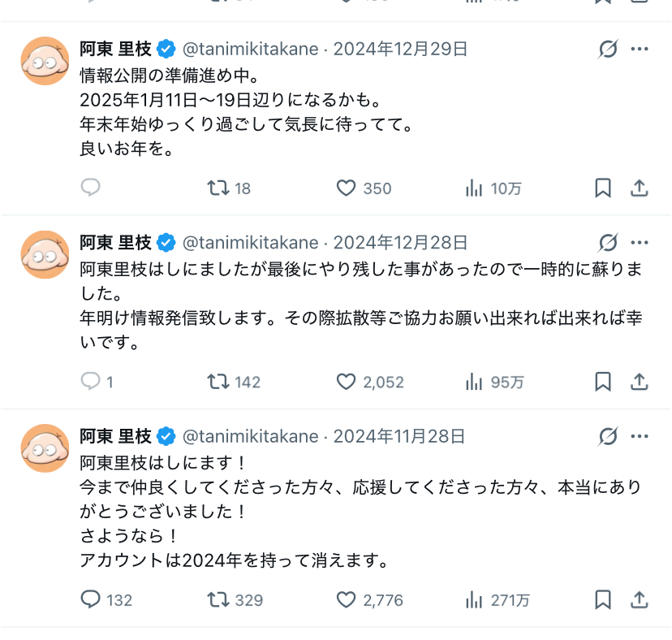Like the December 28 tweet
The width and height of the screenshot is (672, 640).
(x=347, y=382)
